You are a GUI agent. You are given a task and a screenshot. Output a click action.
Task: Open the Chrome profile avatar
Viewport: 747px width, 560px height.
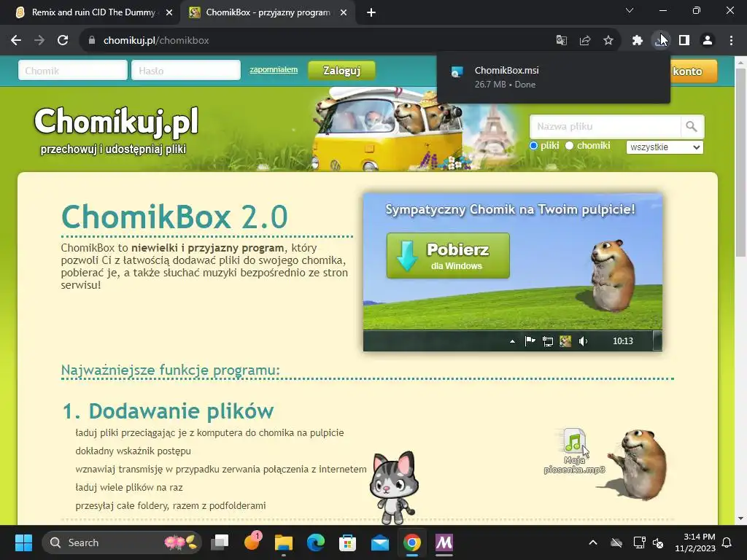tap(708, 41)
